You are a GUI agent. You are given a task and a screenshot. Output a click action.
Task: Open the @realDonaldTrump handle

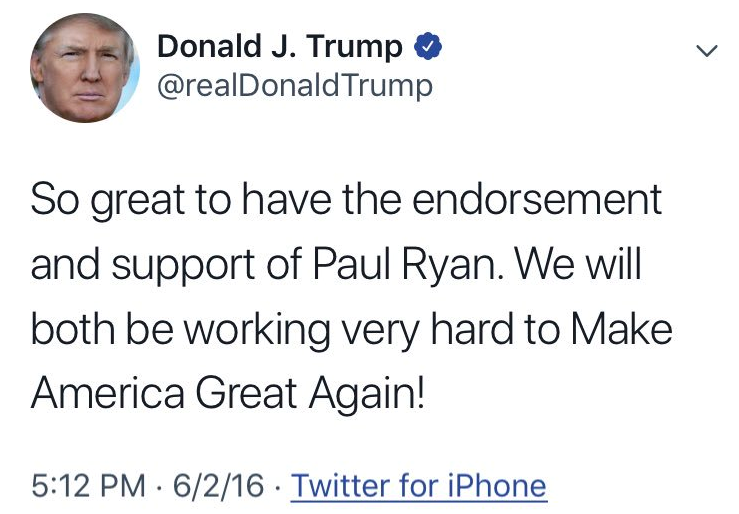(x=295, y=86)
